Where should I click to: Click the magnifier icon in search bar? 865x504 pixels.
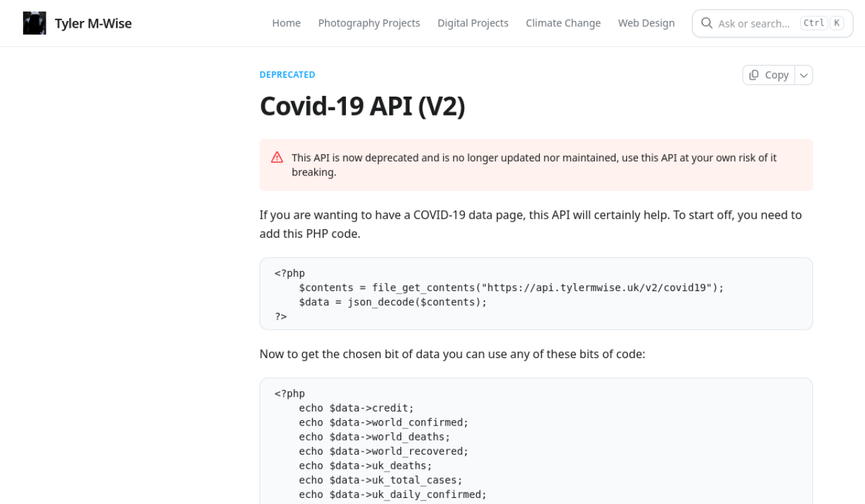tap(707, 24)
